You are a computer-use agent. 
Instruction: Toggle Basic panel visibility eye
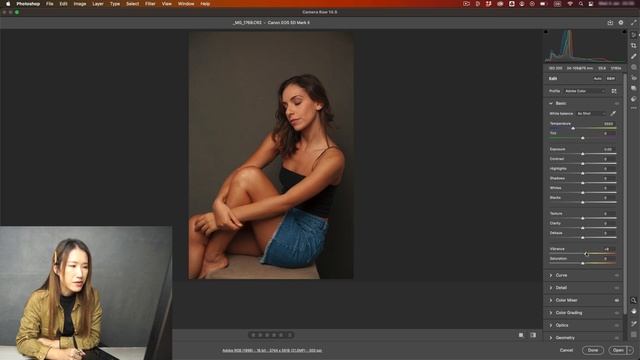617,104
